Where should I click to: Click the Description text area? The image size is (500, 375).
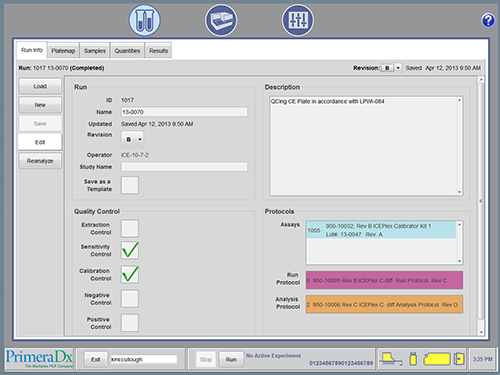point(366,146)
